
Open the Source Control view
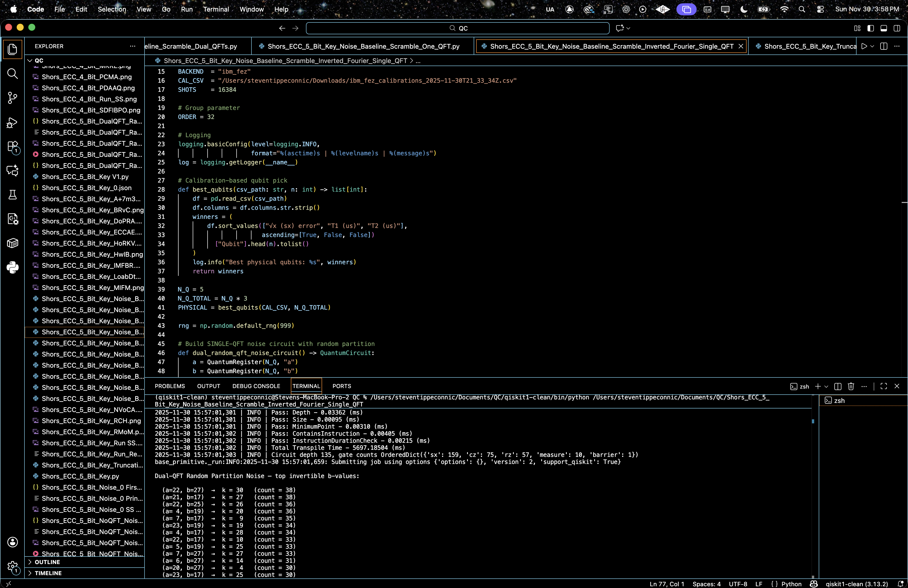[x=13, y=98]
